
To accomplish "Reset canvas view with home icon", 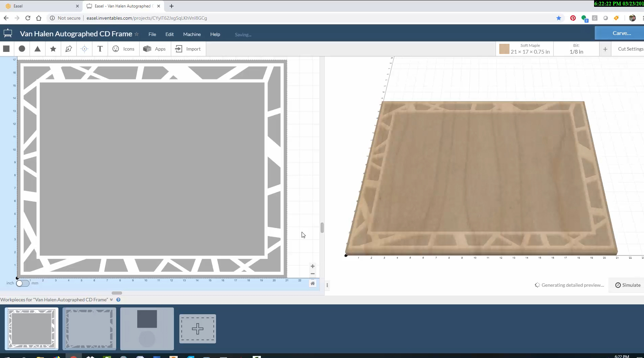I will click(x=312, y=283).
